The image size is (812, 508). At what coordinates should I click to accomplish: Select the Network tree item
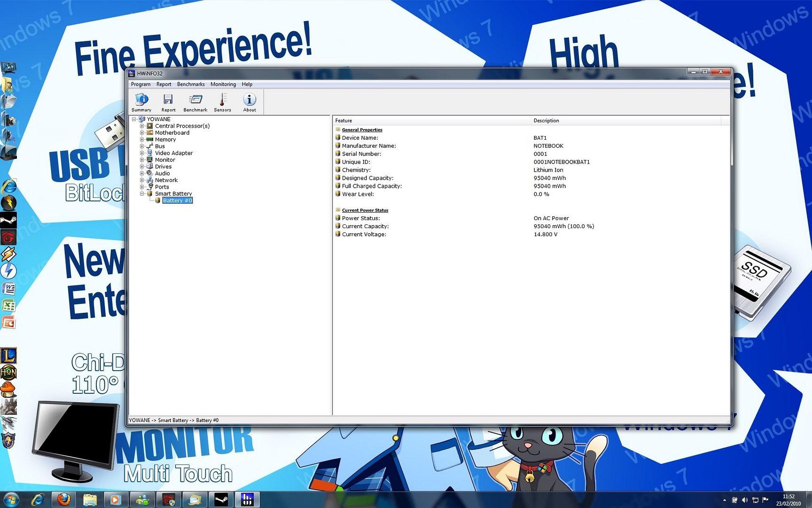coord(166,180)
